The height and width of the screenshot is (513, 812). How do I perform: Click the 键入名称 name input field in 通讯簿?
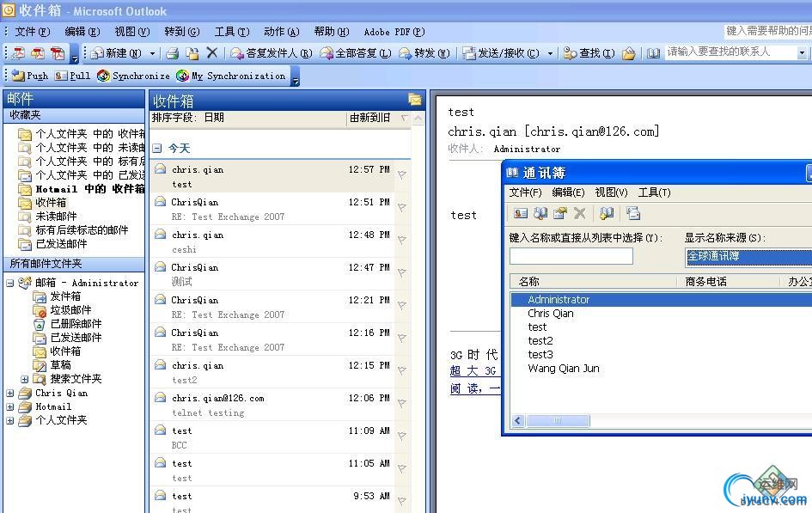point(571,256)
